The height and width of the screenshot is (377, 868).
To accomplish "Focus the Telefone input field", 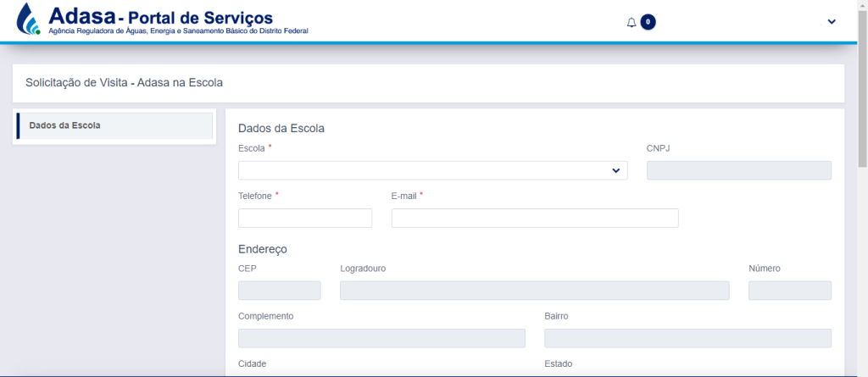I will pos(305,218).
